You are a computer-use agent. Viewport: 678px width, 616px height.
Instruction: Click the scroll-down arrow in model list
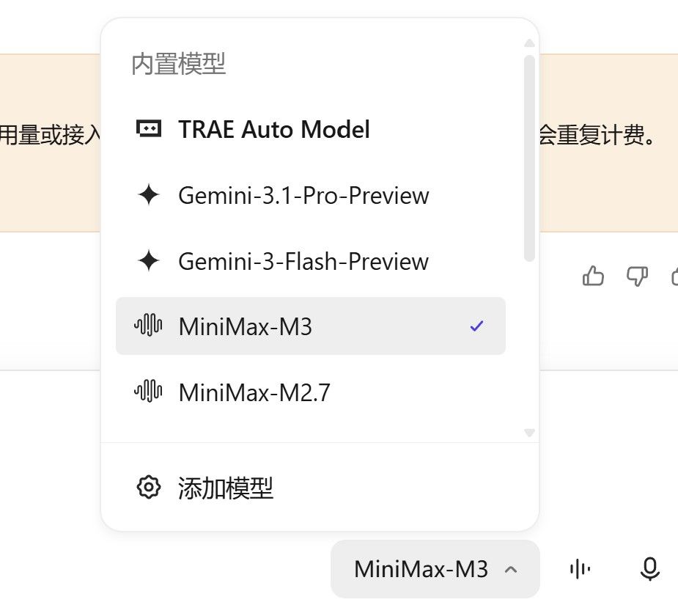pyautogui.click(x=529, y=433)
